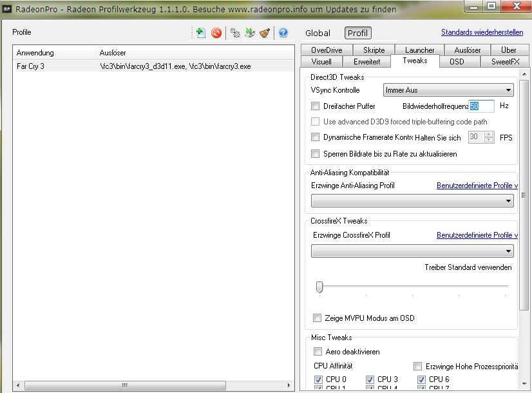Click the tweaks panel scrollbar down arrow
This screenshot has width=532, height=393.
coord(524,384)
